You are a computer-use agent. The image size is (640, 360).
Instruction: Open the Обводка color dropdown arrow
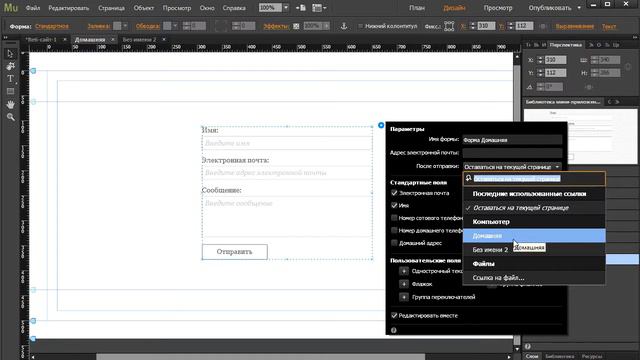175,26
